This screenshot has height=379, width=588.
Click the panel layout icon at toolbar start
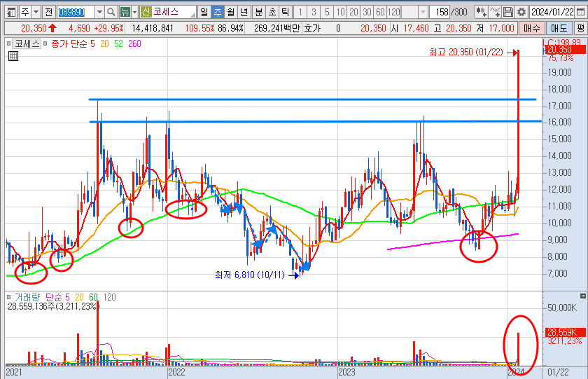12,13
